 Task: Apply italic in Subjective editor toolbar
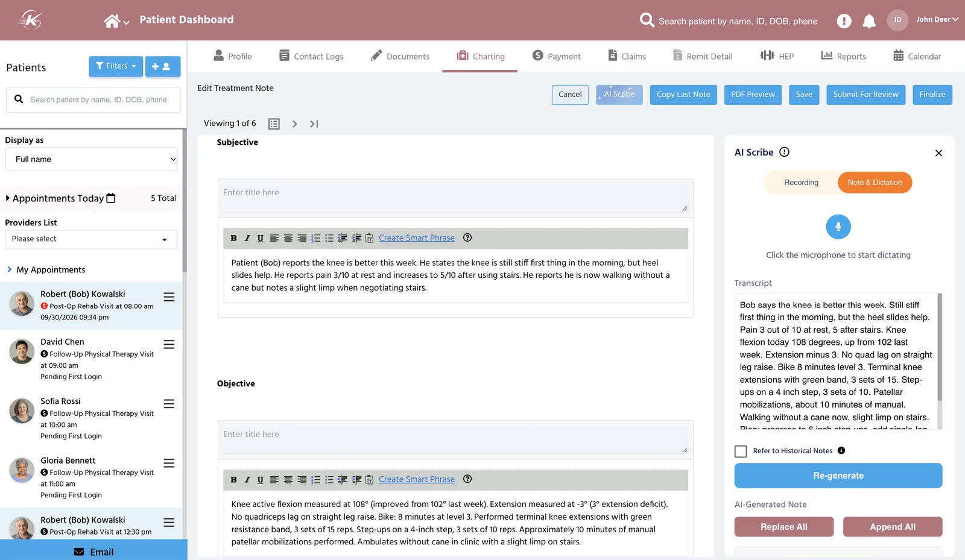247,238
